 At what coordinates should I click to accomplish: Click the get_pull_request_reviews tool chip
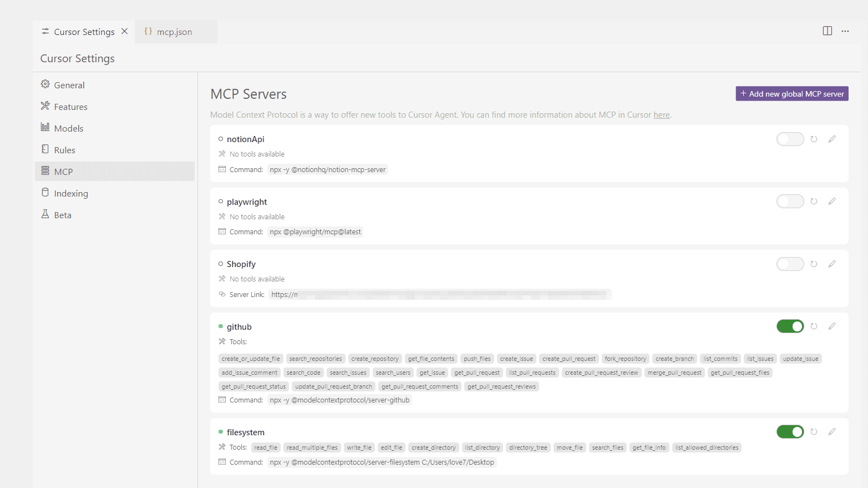tap(501, 386)
